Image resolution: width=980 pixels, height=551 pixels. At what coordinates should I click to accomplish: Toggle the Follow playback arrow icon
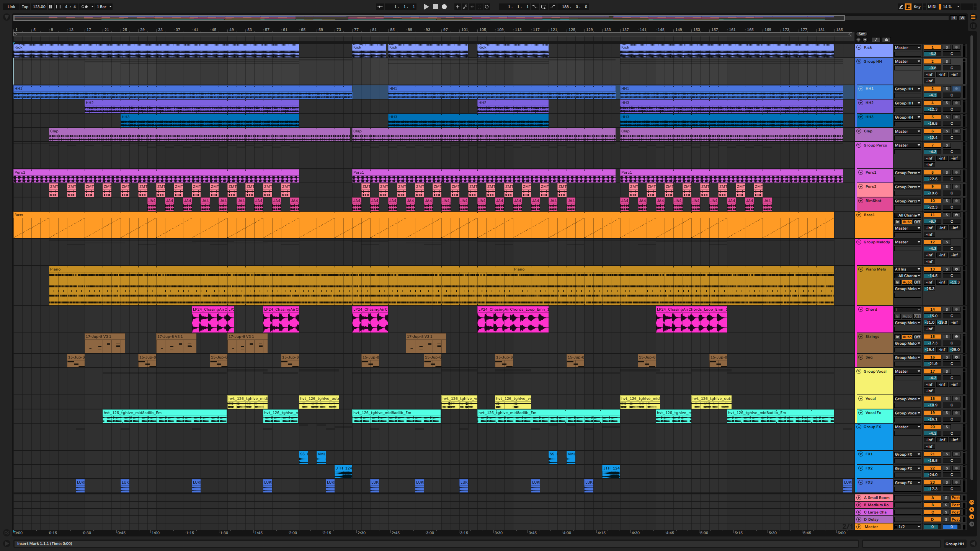pos(380,7)
